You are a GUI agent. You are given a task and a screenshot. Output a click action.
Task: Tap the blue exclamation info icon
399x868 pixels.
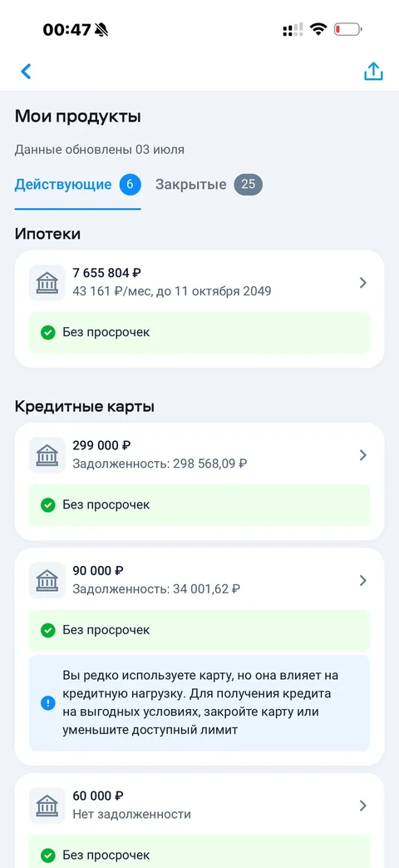point(48,703)
